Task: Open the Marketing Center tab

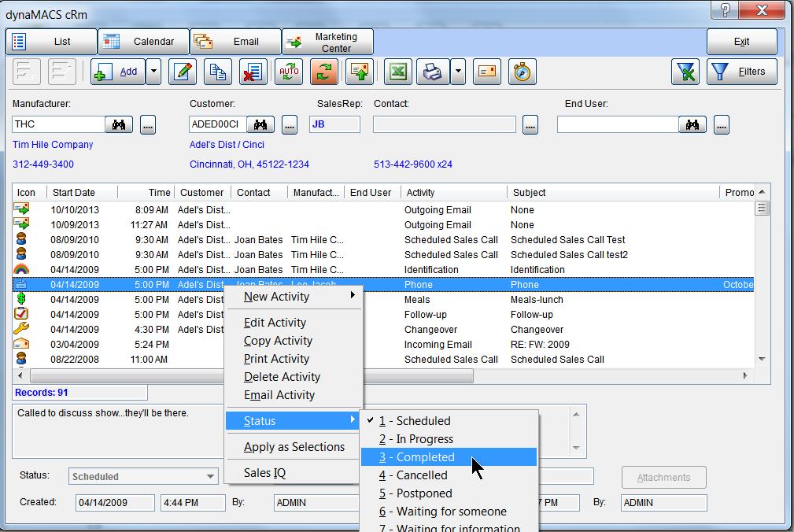Action: coord(327,42)
